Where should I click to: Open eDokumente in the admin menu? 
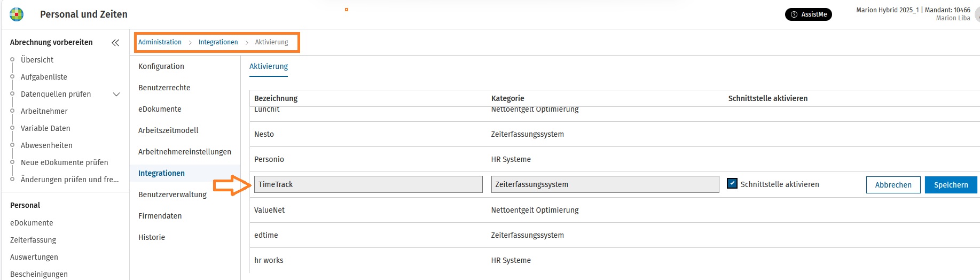[160, 109]
